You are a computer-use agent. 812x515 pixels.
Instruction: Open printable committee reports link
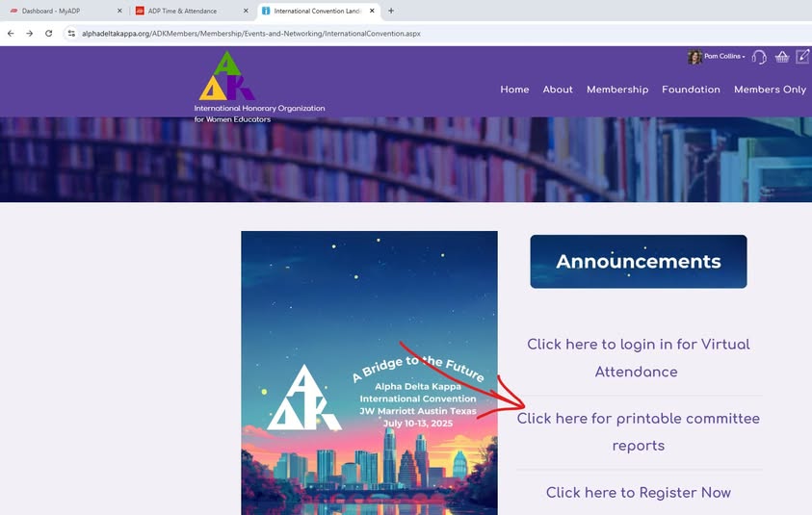pos(638,431)
